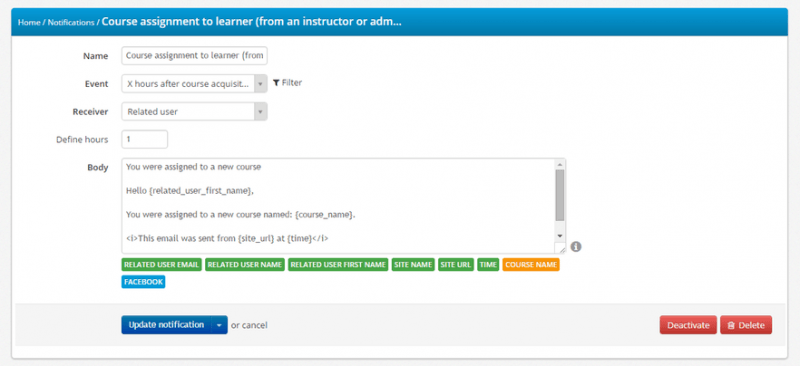Insert RELATED USER EMAIL tag

tap(162, 265)
